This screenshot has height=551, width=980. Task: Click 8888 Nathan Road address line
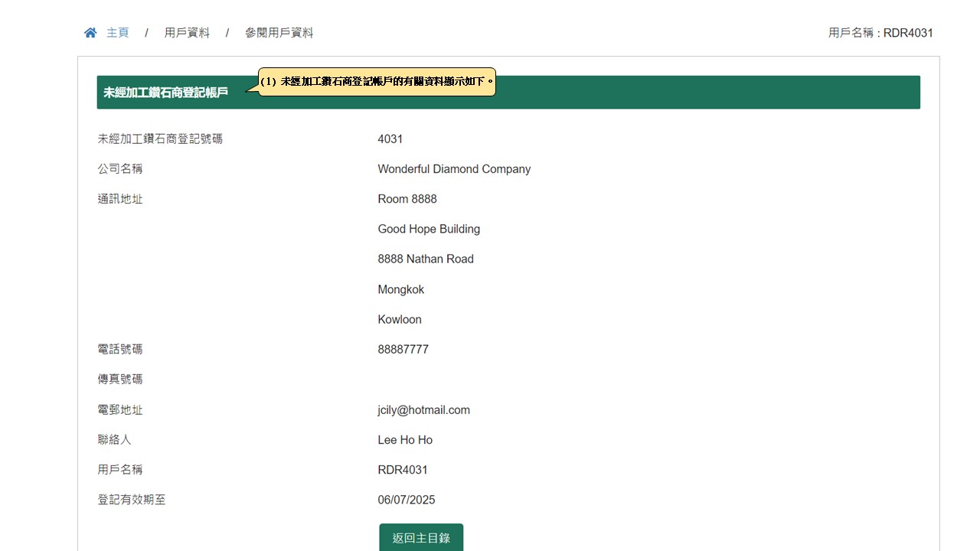tap(426, 259)
